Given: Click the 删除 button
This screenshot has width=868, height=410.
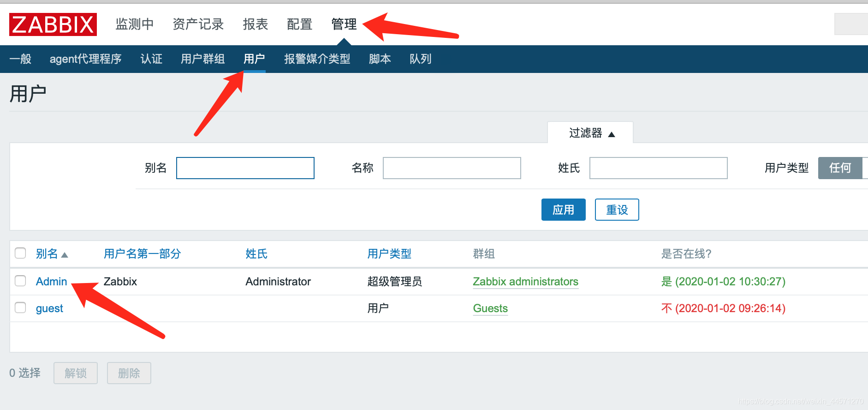Looking at the screenshot, I should click(129, 373).
